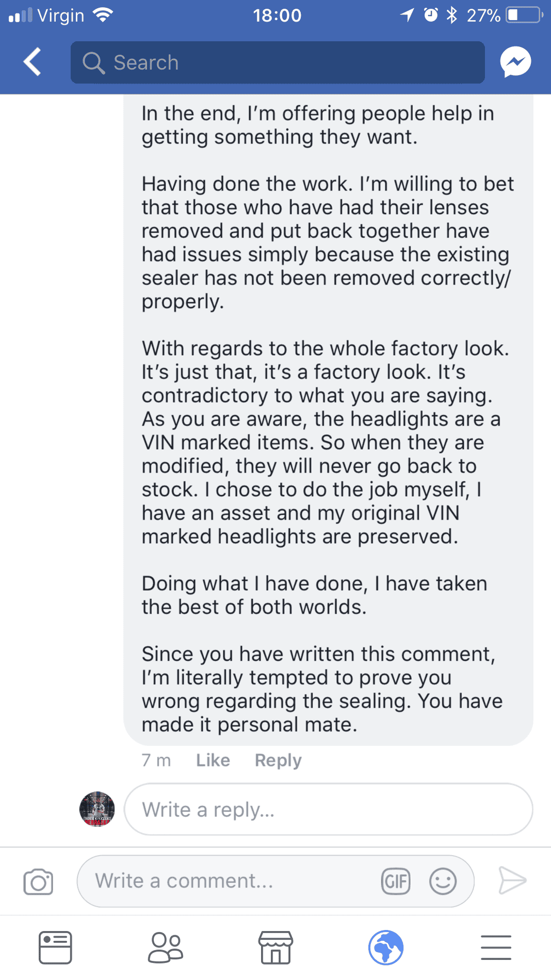Open the hamburger menu tab
The image size is (551, 980).
coord(496,948)
